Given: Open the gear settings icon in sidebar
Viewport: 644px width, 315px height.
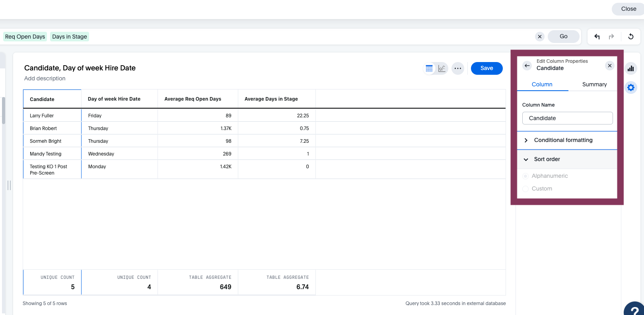Looking at the screenshot, I should (x=631, y=87).
